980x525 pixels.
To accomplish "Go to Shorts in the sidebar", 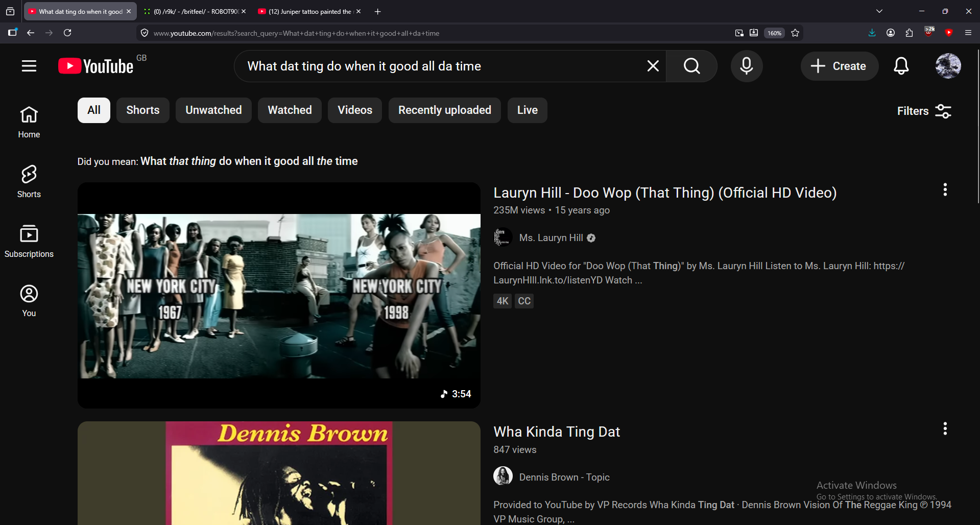I will 29,181.
